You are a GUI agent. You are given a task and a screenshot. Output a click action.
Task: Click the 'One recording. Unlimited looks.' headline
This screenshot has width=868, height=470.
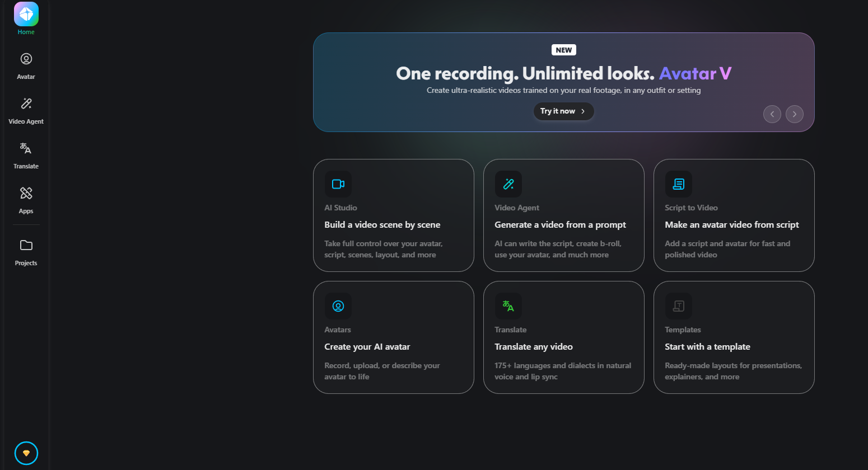525,73
